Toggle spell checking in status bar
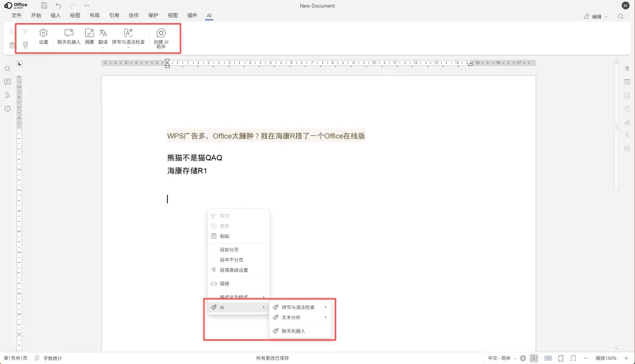Image resolution: width=635 pixels, height=364 pixels. coord(534,358)
